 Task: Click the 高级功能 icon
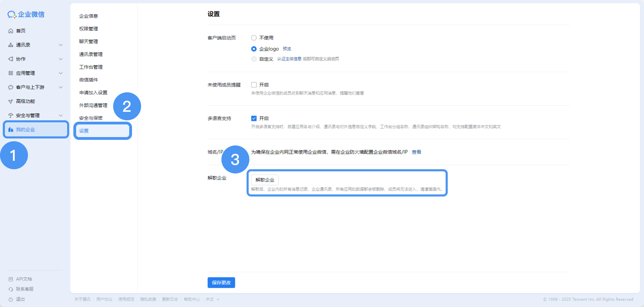[11, 101]
